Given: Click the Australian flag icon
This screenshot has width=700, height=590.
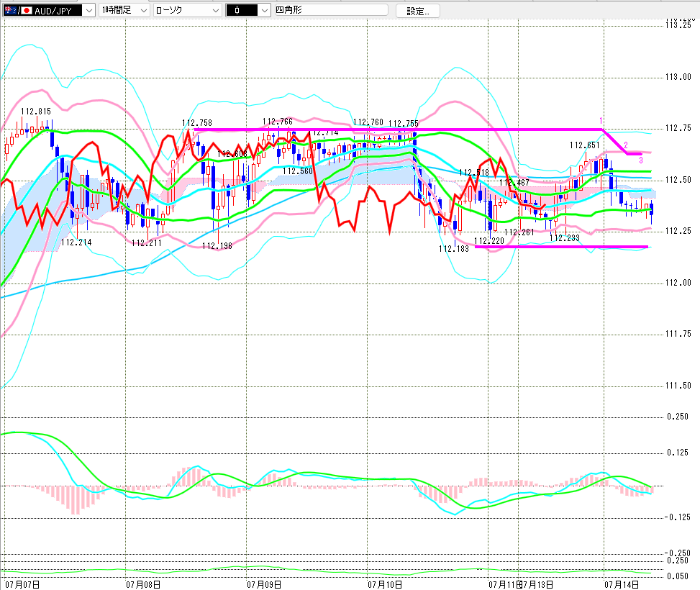Looking at the screenshot, I should (x=12, y=10).
